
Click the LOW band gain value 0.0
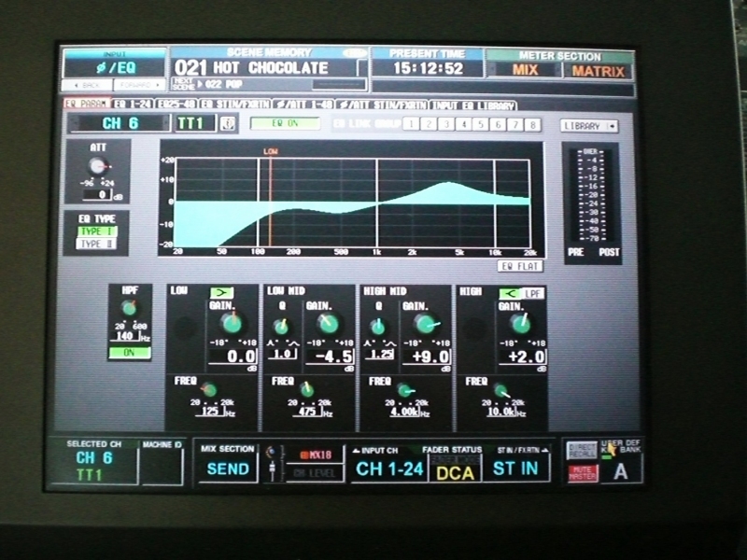(x=233, y=357)
